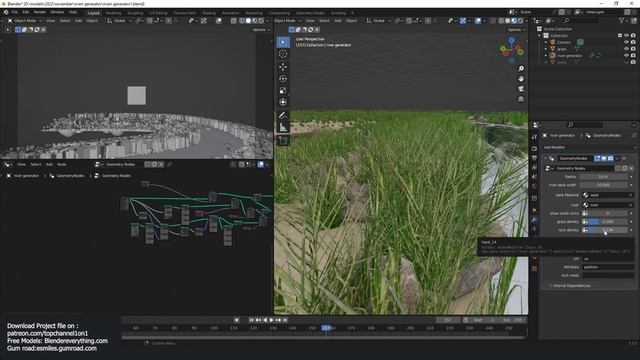Disable Camera object in renders
The width and height of the screenshot is (640, 360).
coord(633,42)
